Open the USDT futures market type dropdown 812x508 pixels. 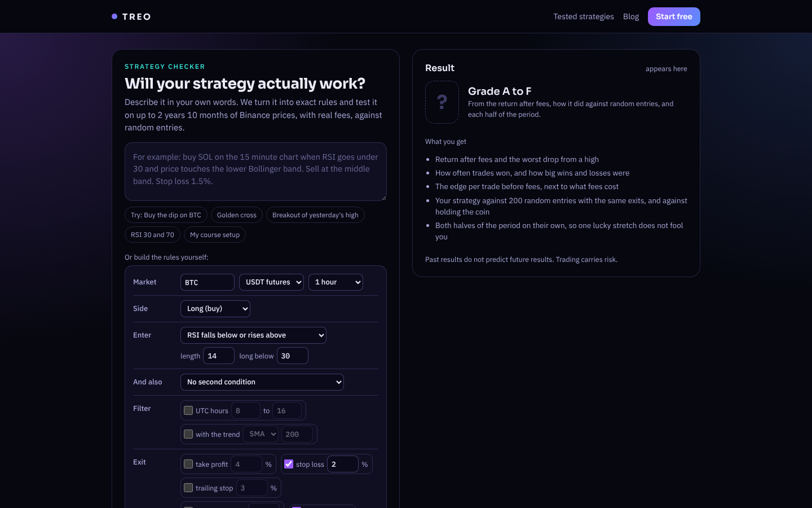point(272,282)
